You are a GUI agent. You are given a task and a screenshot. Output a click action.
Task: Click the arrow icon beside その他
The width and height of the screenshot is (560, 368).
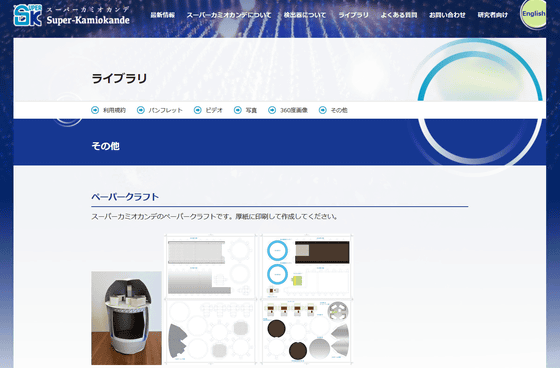click(x=322, y=110)
